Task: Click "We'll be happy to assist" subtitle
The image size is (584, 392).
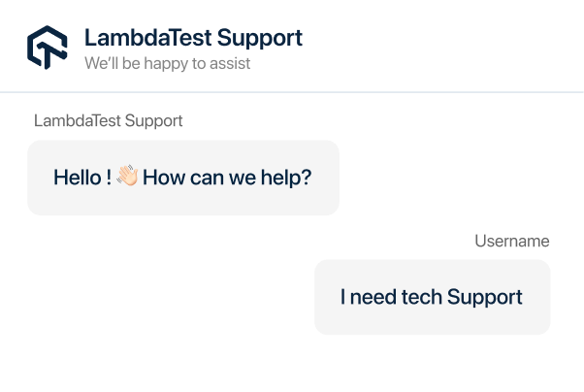Action: click(x=167, y=64)
